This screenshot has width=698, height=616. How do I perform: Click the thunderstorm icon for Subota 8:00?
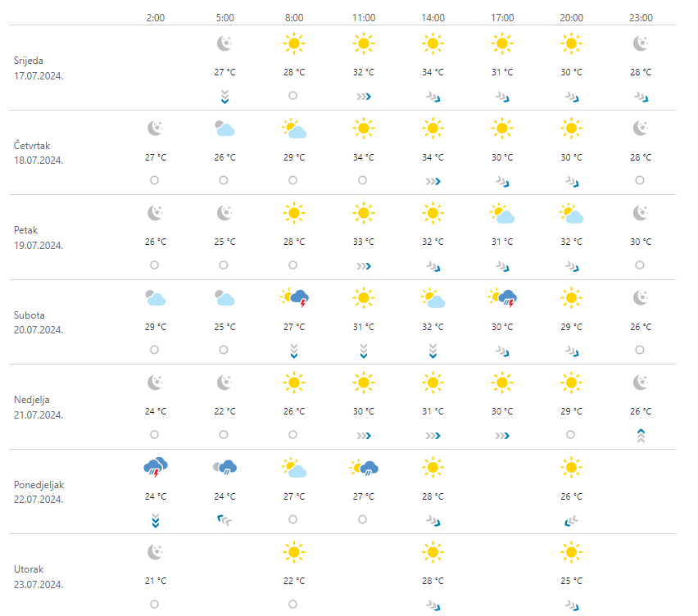click(x=294, y=298)
